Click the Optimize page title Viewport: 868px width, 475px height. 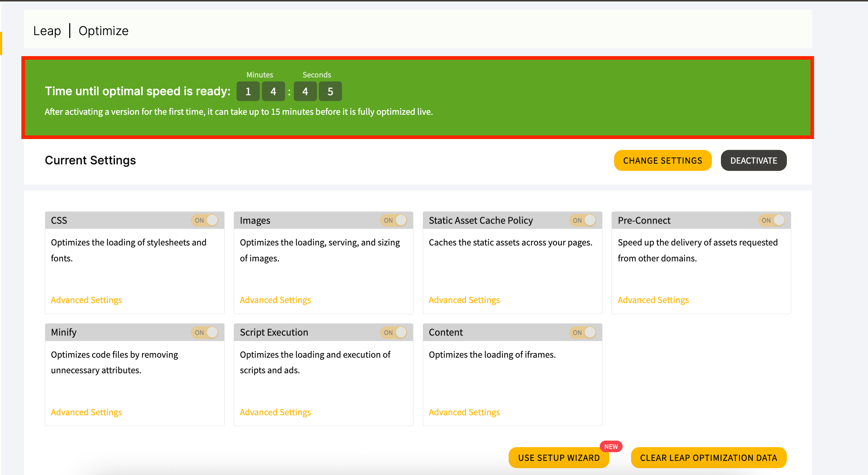104,31
